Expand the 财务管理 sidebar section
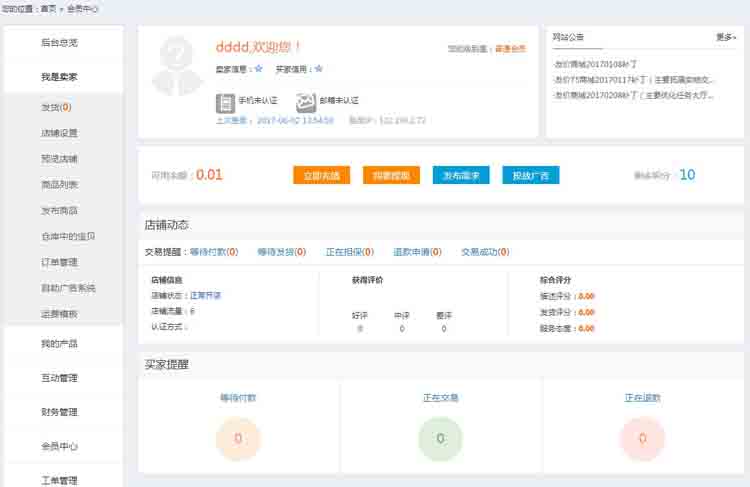 pos(59,412)
